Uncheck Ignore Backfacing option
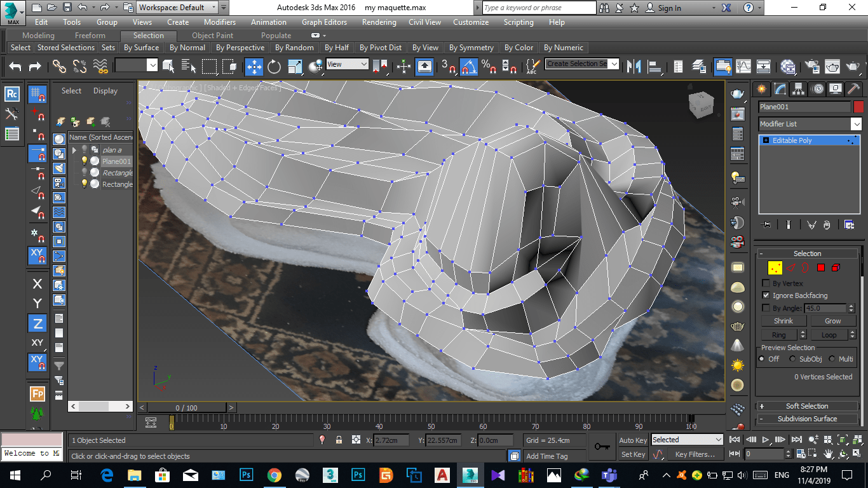Image resolution: width=868 pixels, height=488 pixels. 766,295
